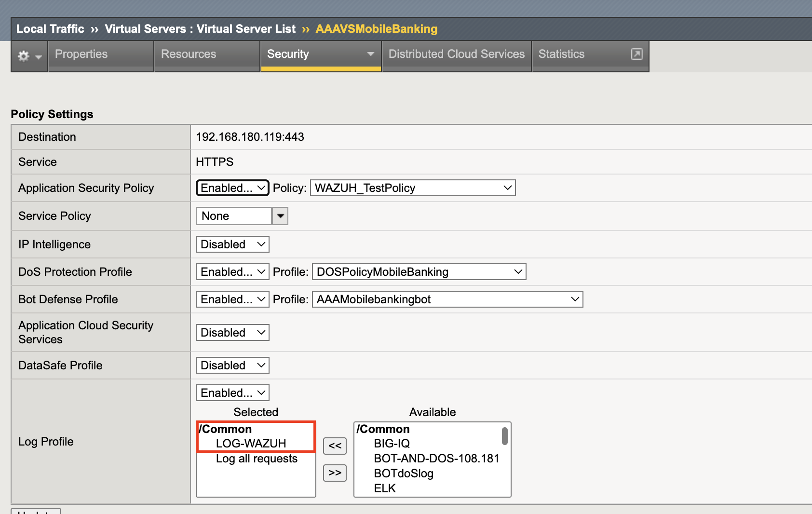Expand the IP Intelligence Disabled dropdown
This screenshot has width=812, height=514.
(x=232, y=244)
